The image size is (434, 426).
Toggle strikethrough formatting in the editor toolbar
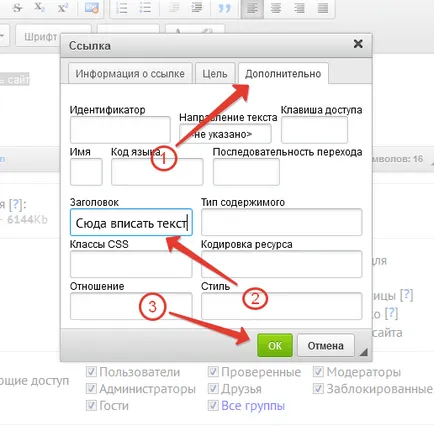[x=17, y=7]
